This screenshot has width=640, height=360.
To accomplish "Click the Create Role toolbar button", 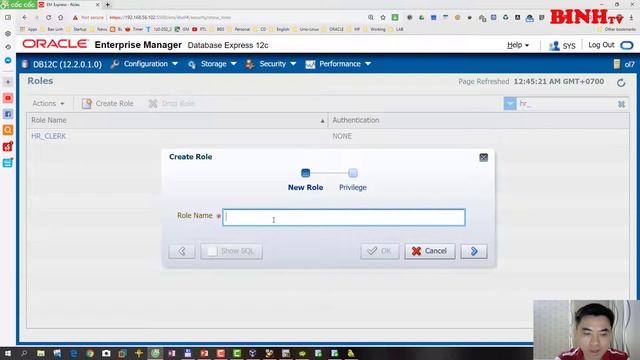I will [108, 104].
